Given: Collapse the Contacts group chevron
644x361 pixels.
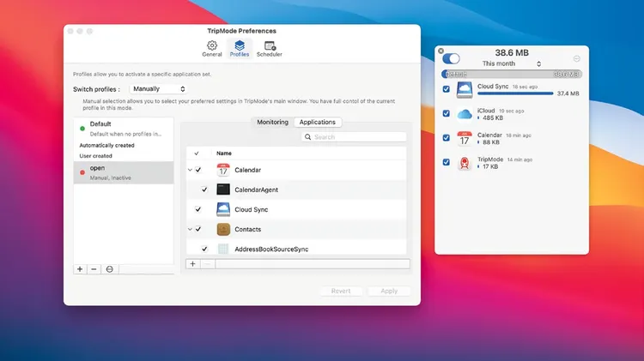Looking at the screenshot, I should tap(190, 229).
